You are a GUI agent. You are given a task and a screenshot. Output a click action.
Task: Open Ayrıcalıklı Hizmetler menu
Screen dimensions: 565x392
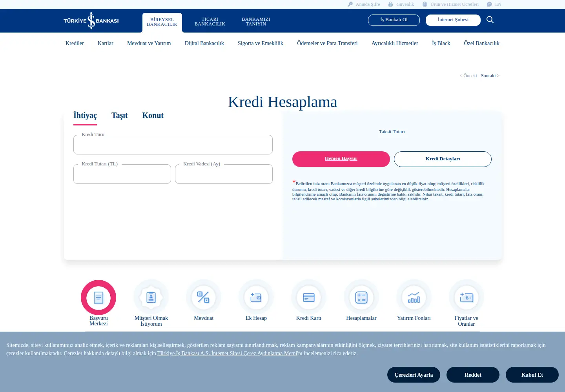point(395,44)
